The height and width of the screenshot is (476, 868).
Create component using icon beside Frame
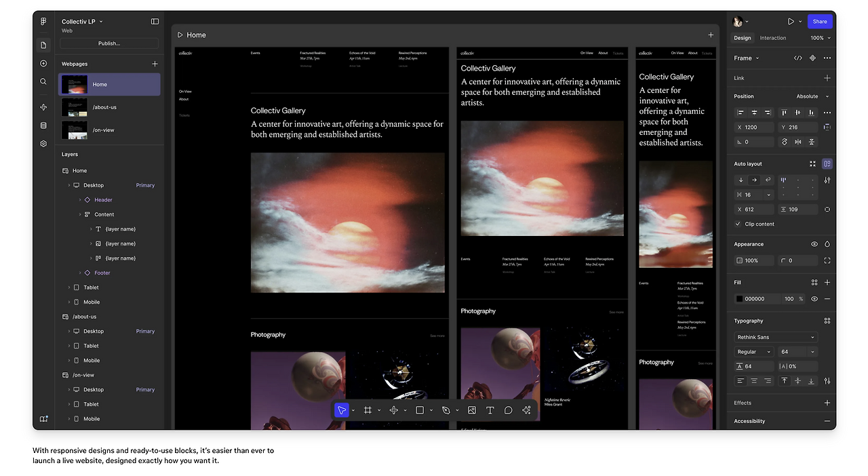[812, 58]
